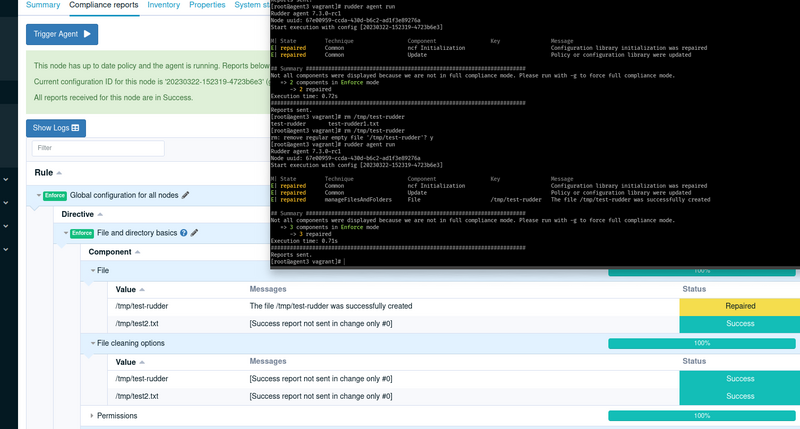
Task: Collapse the File component row
Action: (x=93, y=270)
